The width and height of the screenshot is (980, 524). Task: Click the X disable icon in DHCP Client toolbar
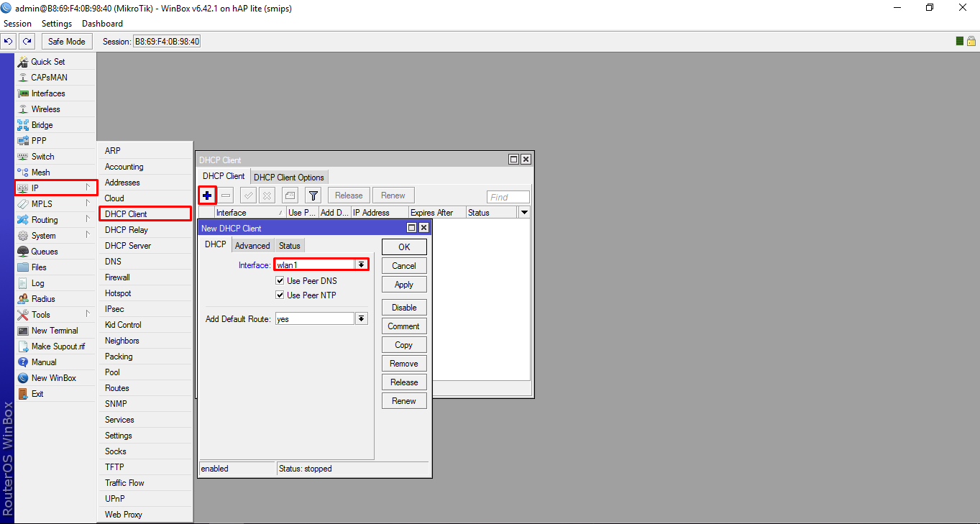tap(267, 196)
